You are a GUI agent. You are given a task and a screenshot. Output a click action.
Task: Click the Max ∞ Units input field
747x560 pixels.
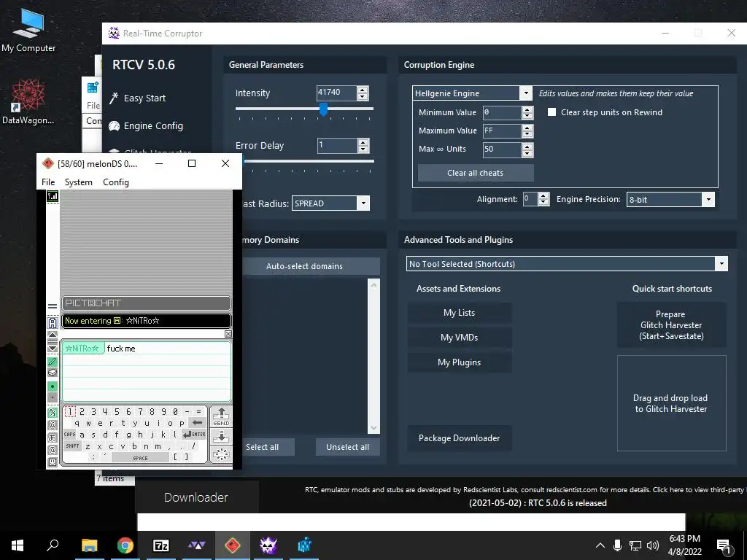[x=502, y=149]
